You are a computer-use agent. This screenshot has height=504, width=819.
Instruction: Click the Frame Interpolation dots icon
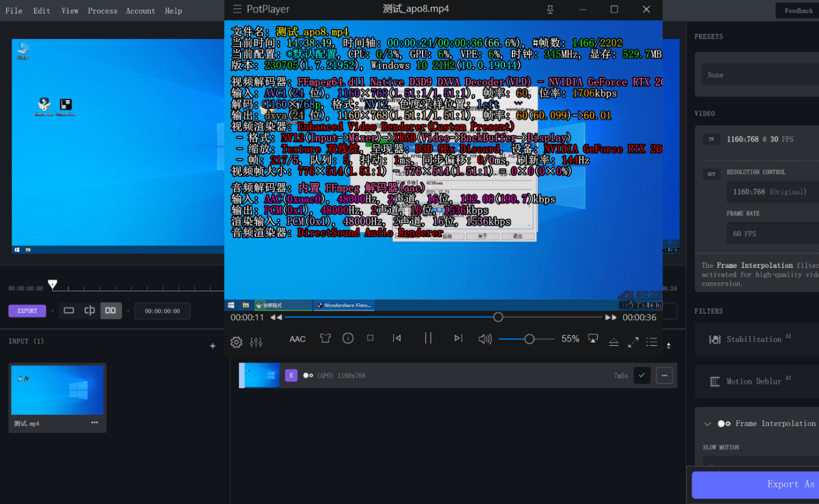pos(724,423)
